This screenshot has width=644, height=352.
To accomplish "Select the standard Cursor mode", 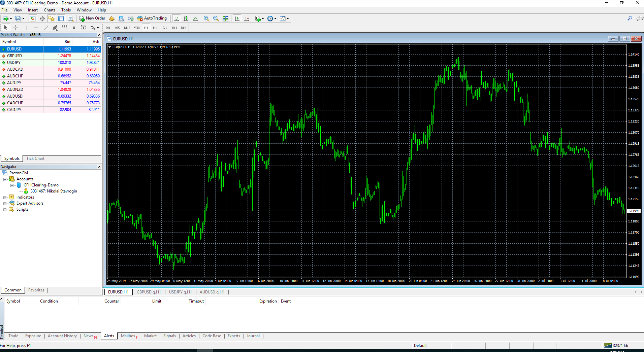I will tap(6, 28).
